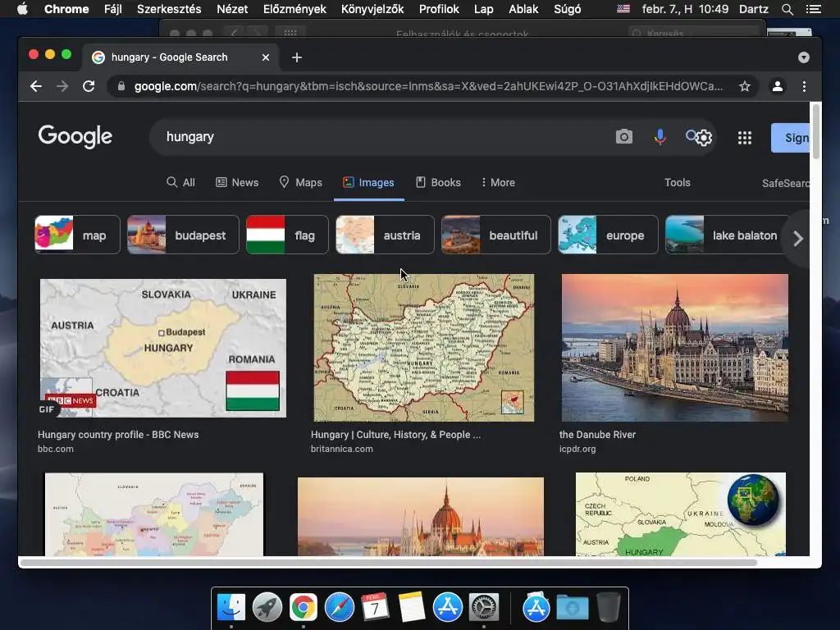Viewport: 840px width, 630px height.
Task: Click the padlock site info icon
Action: coord(121,86)
